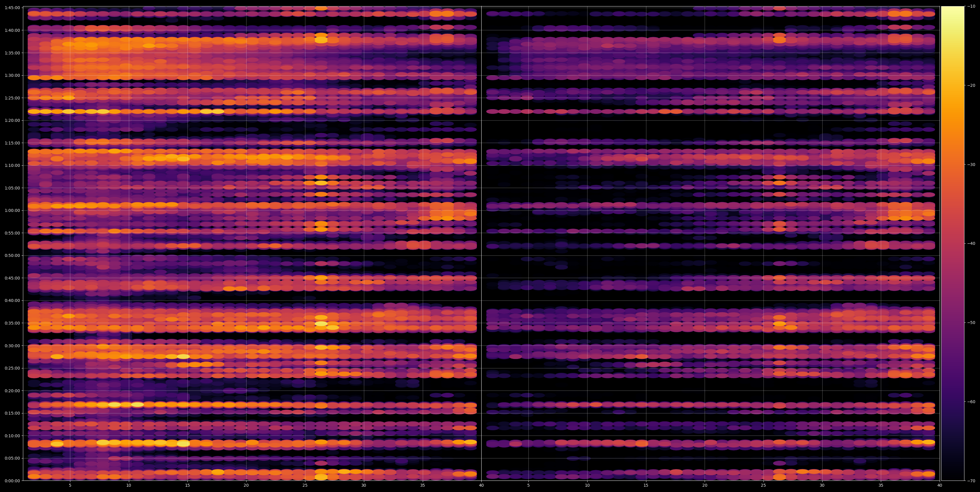
Task: Click the 0:30:00 y-axis time label
Action: tap(12, 345)
